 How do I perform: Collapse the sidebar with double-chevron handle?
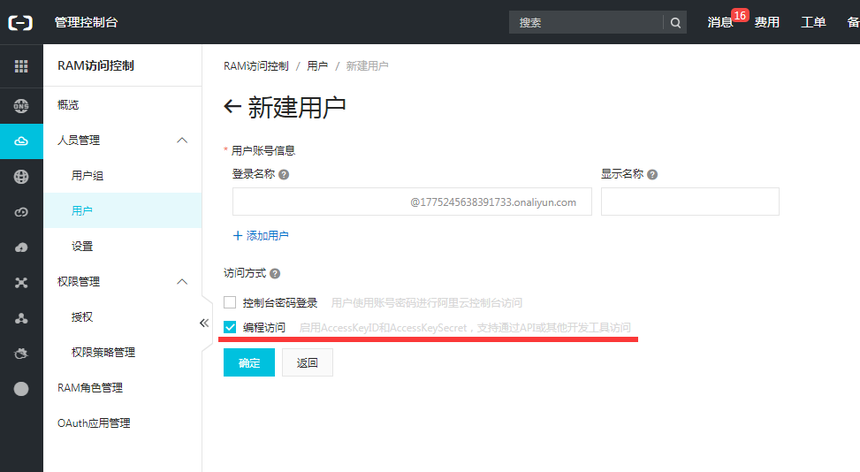(204, 323)
